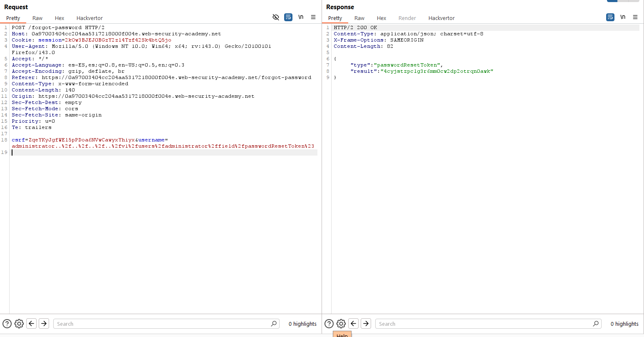Toggle line wrap in the Response panel
644x337 pixels.
[610, 17]
